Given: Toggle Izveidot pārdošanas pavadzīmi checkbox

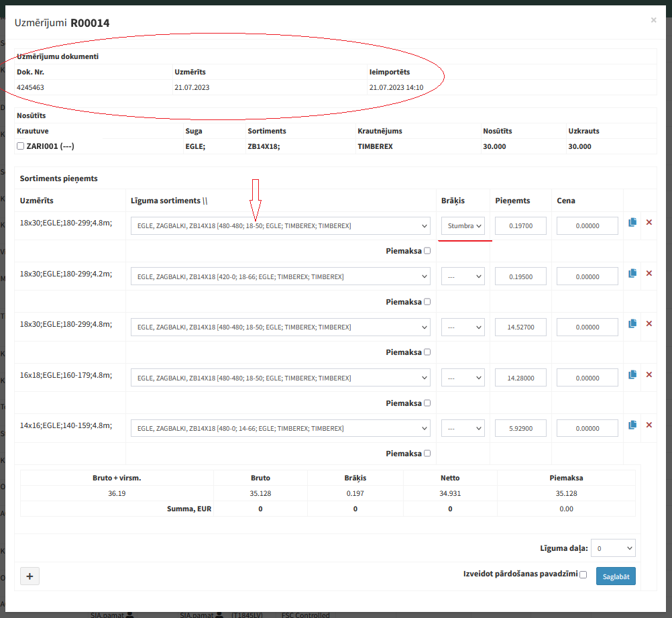Looking at the screenshot, I should (583, 574).
